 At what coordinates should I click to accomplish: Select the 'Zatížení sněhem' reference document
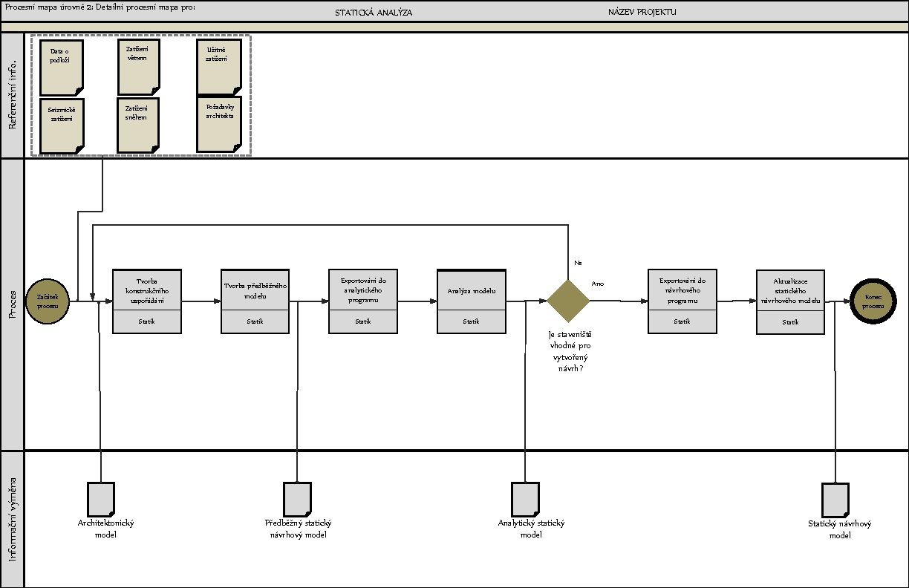(138, 125)
